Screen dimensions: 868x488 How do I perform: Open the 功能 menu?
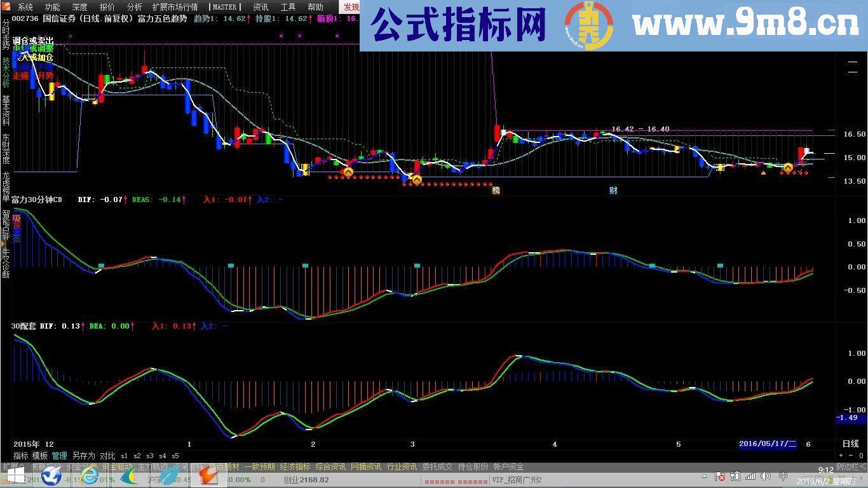[51, 7]
